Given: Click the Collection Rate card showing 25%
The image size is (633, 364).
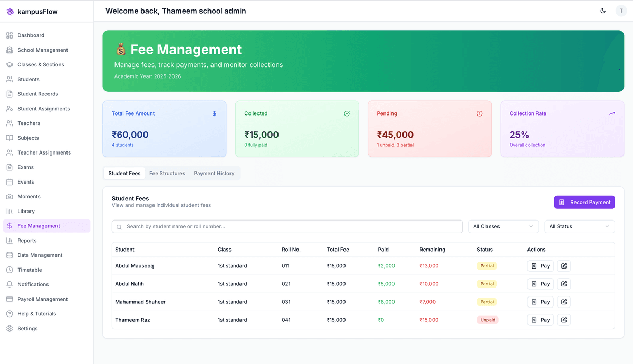Looking at the screenshot, I should pos(562,129).
